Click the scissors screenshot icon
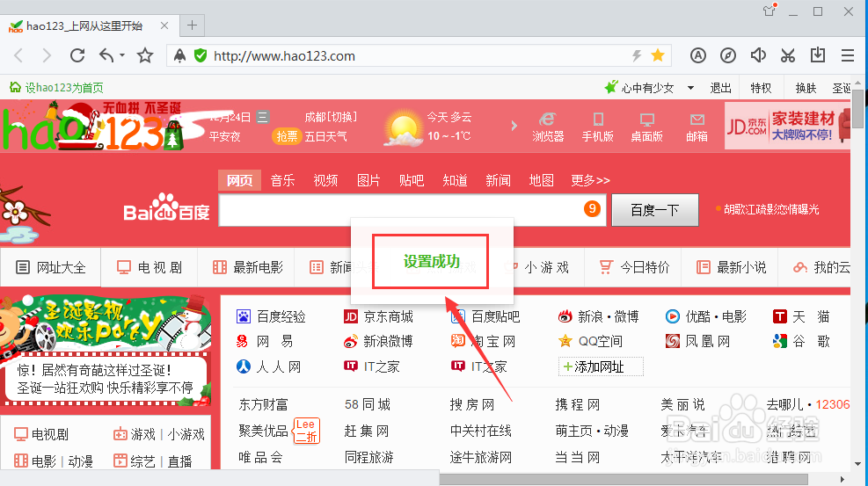868x486 pixels. [x=788, y=55]
